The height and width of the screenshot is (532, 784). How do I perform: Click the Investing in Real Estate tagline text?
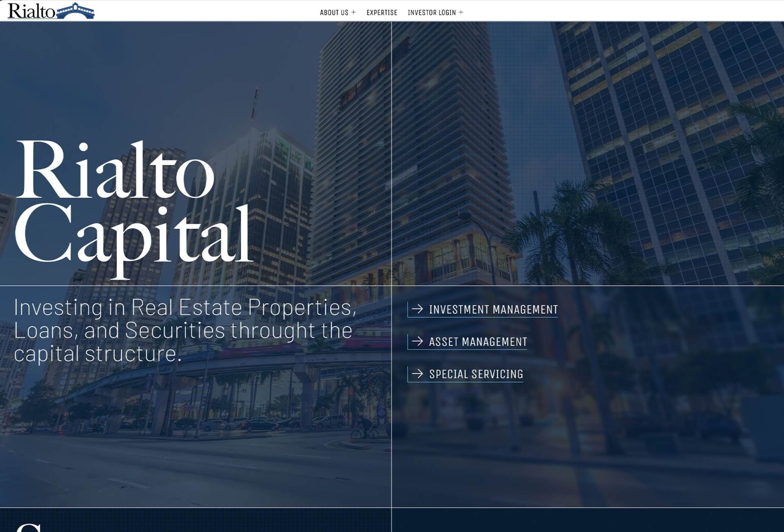tap(185, 330)
